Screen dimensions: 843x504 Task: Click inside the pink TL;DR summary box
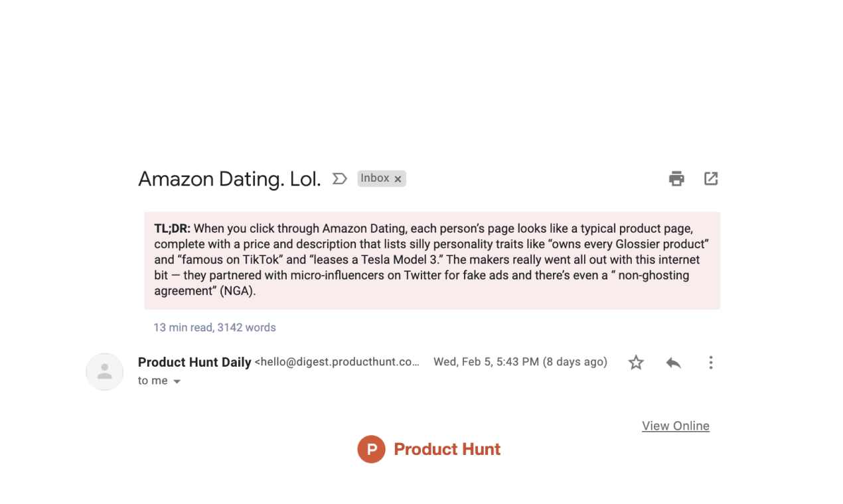click(x=431, y=259)
